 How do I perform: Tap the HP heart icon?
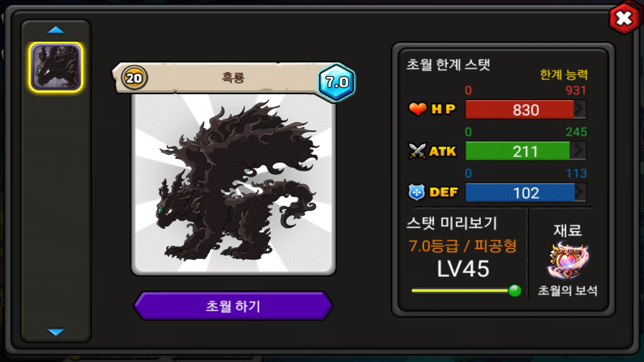pyautogui.click(x=418, y=109)
